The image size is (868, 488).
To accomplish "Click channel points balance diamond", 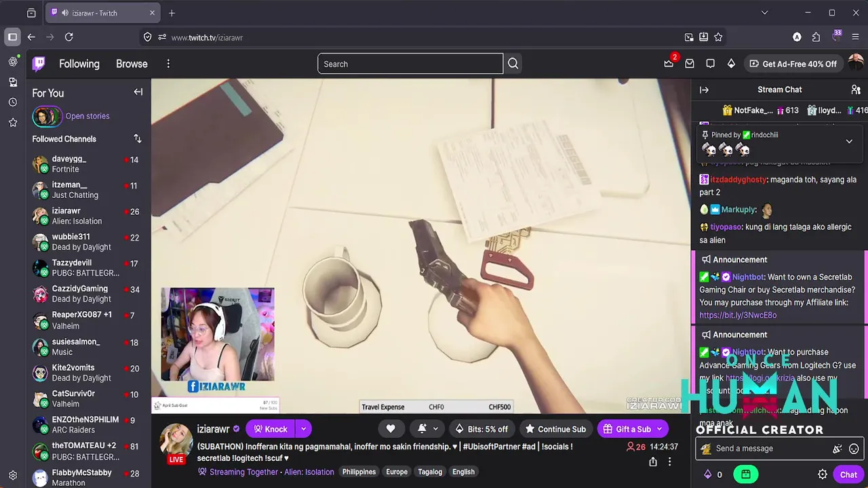I will point(707,474).
